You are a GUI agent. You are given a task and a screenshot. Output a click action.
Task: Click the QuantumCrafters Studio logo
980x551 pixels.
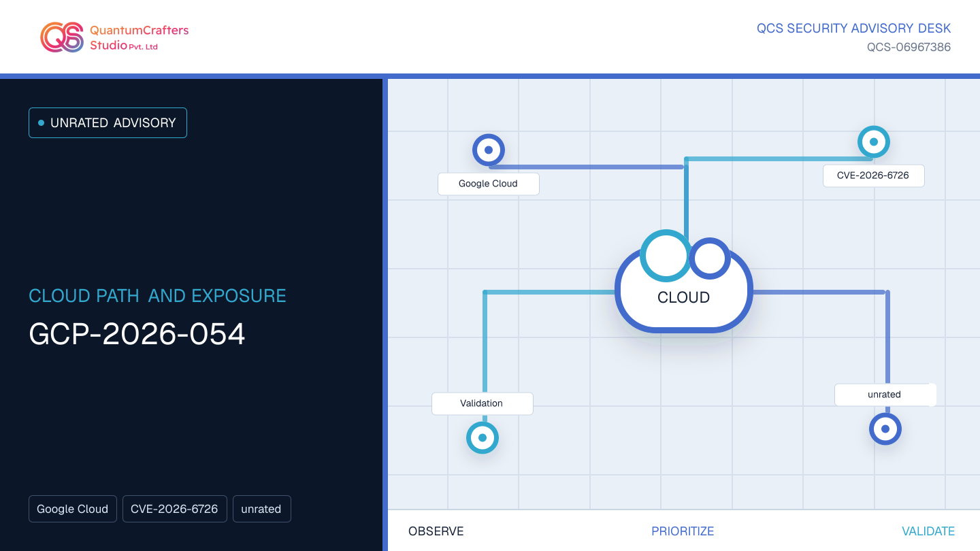114,37
